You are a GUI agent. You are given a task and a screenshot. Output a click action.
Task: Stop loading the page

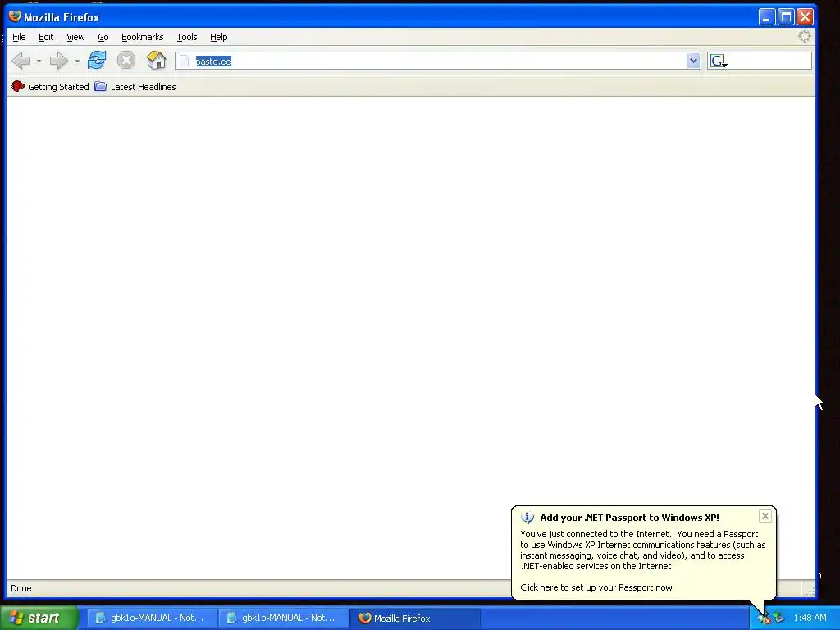pyautogui.click(x=126, y=60)
